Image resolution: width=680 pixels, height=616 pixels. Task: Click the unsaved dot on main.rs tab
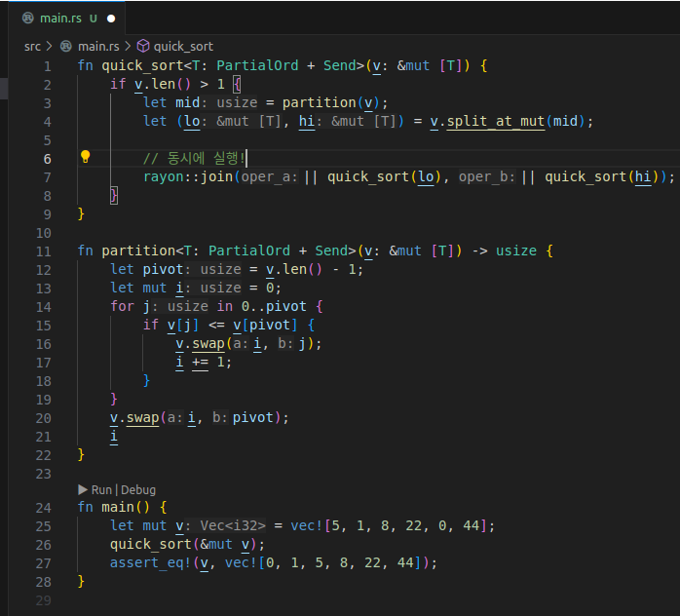click(x=111, y=19)
